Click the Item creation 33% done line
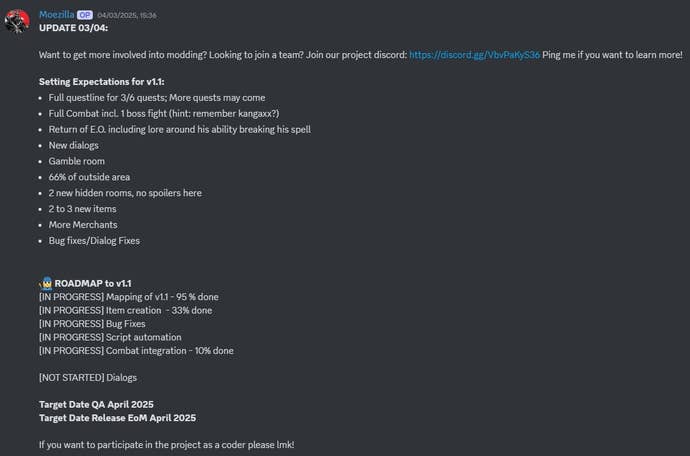690x456 pixels. pyautogui.click(x=125, y=310)
